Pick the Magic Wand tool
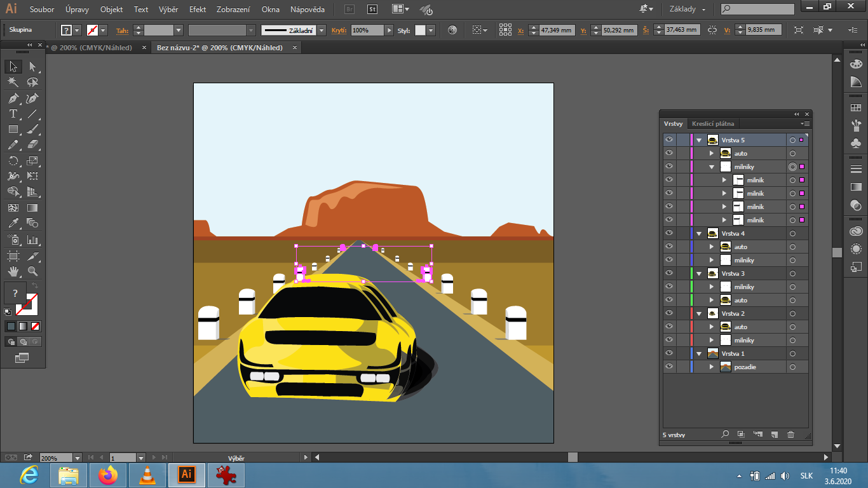Screen dimensions: 868x488 click(13, 83)
